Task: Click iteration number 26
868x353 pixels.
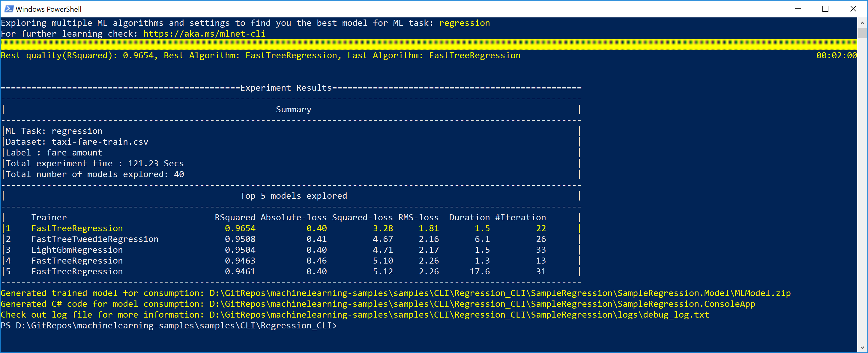Action: [541, 239]
